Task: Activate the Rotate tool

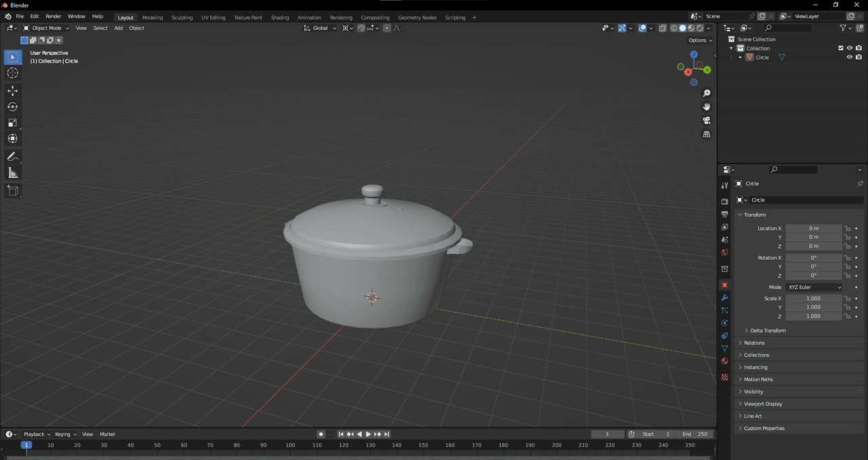Action: click(13, 107)
